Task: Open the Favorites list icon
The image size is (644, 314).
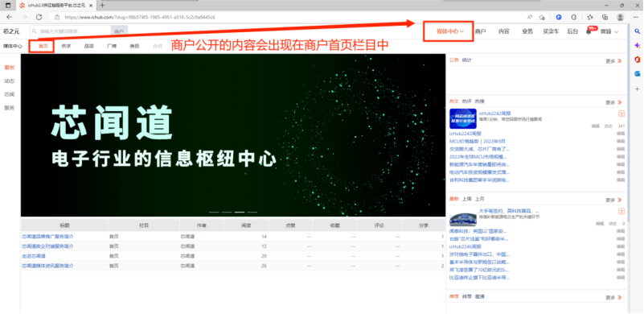Action: click(x=590, y=17)
